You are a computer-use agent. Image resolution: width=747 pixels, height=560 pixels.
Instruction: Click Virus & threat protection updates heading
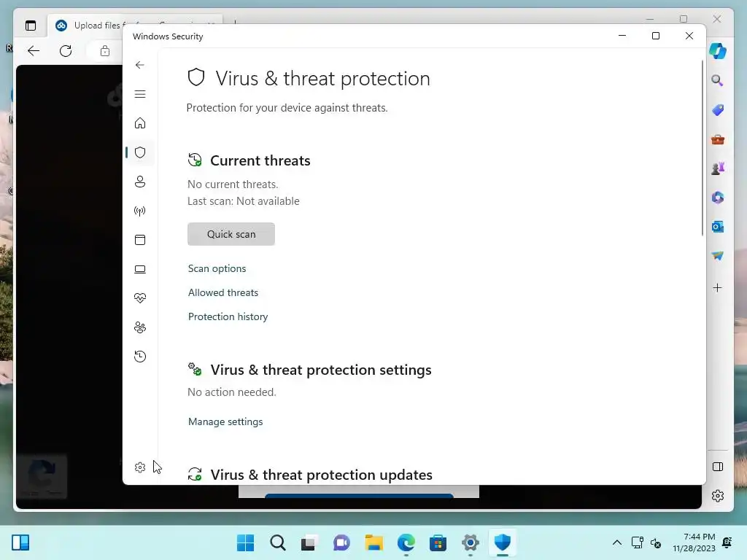[x=321, y=475]
